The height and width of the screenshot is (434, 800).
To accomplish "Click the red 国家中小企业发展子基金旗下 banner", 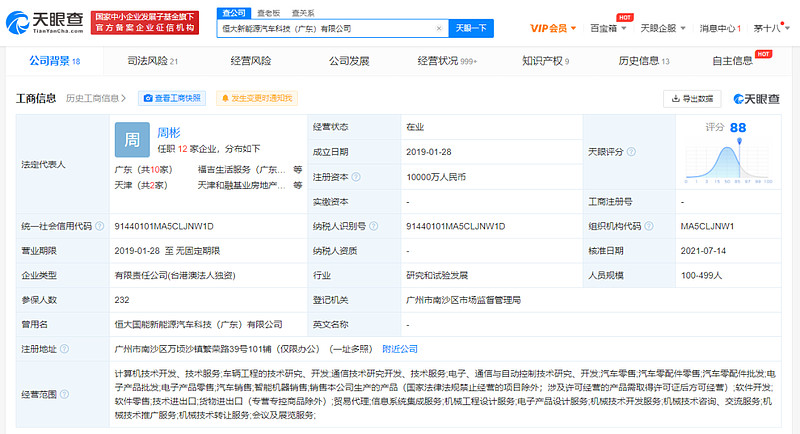I will point(145,22).
